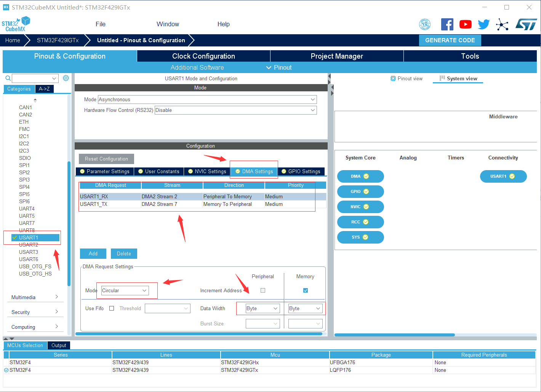The width and height of the screenshot is (541, 392).
Task: Open the gear settings icon beside search box
Action: pos(66,78)
